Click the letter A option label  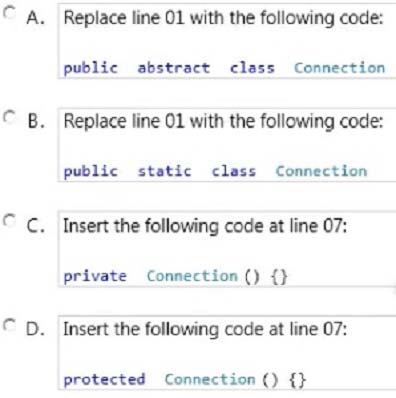[35, 18]
